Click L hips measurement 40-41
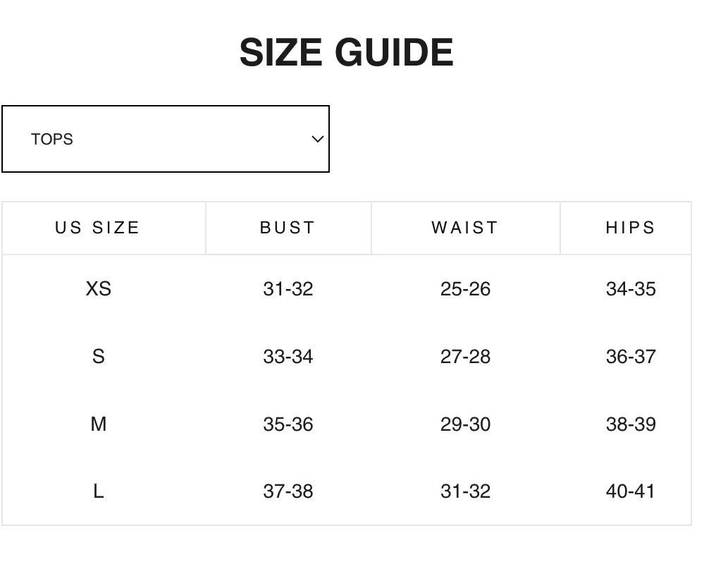Image resolution: width=716 pixels, height=588 pixels. [631, 491]
